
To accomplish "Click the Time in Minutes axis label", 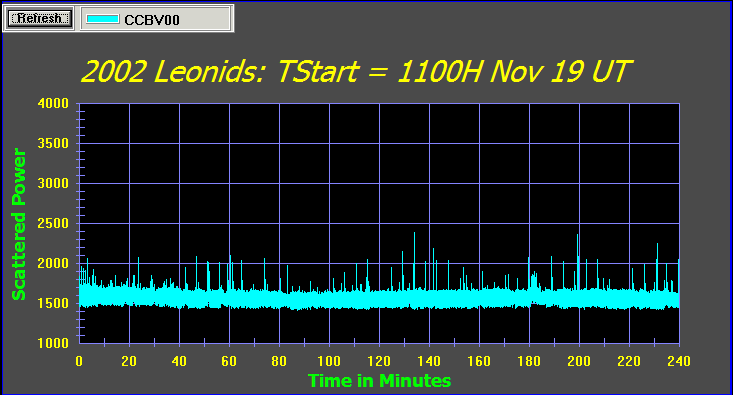I will click(x=379, y=381).
